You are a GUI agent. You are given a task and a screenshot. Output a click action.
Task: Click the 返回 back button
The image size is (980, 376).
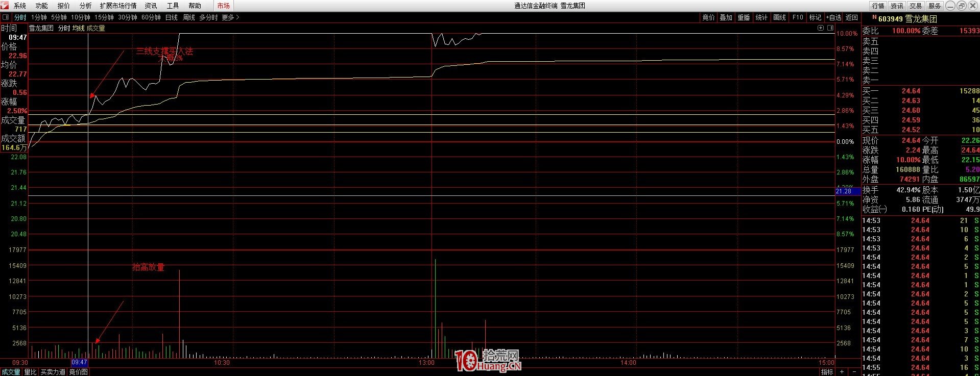point(852,17)
